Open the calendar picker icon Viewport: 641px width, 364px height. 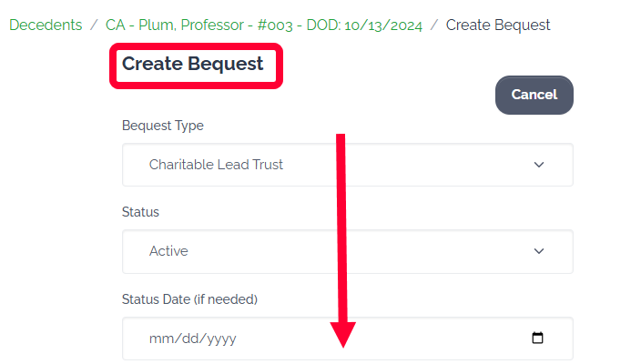537,339
